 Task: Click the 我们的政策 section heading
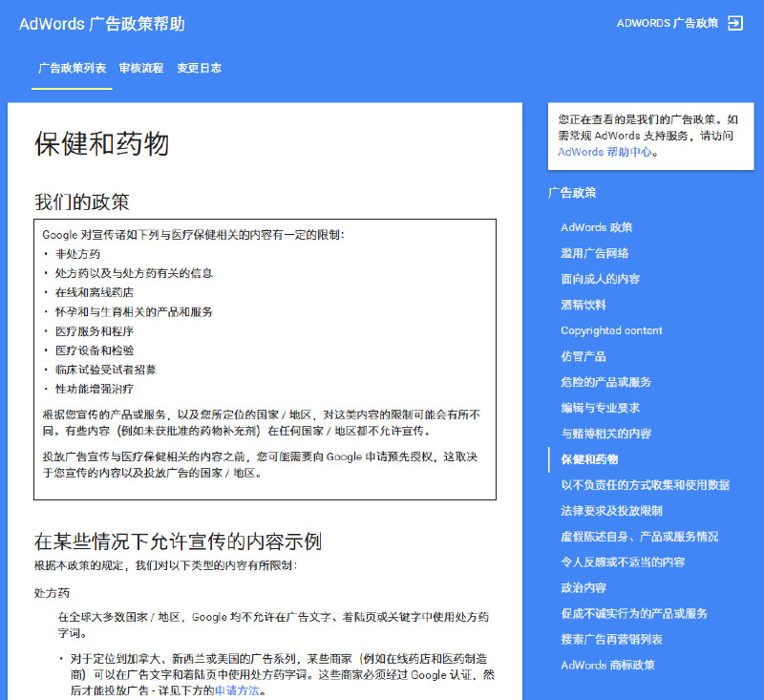pyautogui.click(x=82, y=202)
